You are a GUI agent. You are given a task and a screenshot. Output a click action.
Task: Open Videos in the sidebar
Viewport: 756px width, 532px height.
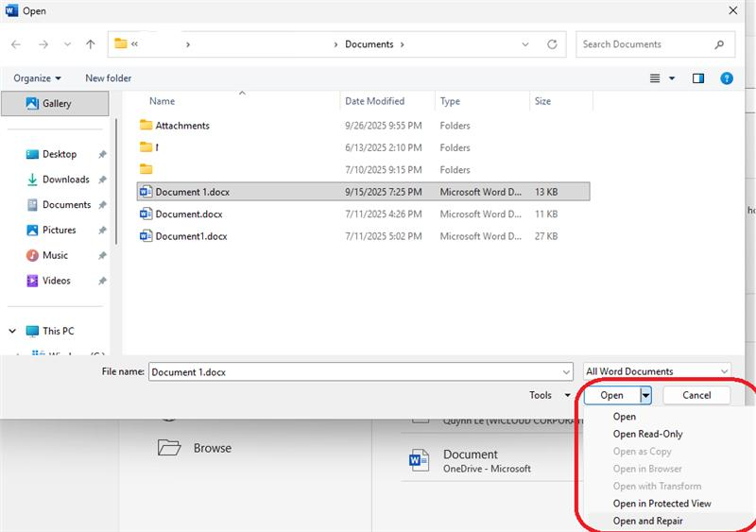click(x=56, y=281)
